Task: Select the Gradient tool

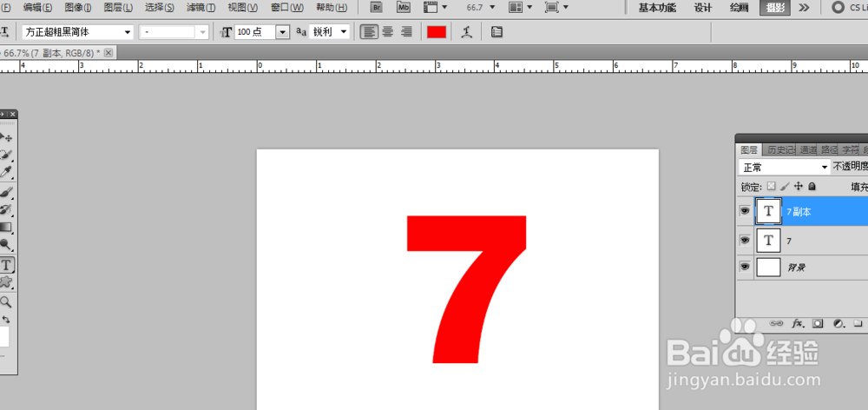Action: coord(6,228)
